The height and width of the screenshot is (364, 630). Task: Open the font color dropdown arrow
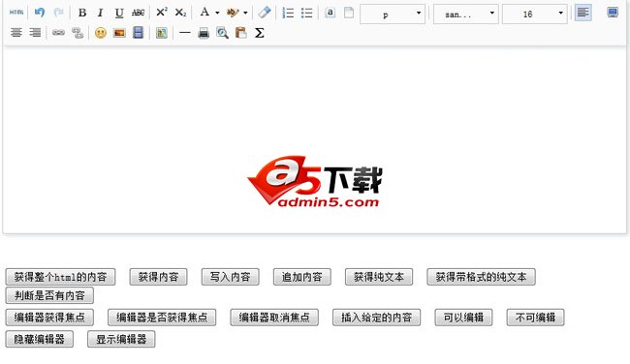tap(217, 13)
